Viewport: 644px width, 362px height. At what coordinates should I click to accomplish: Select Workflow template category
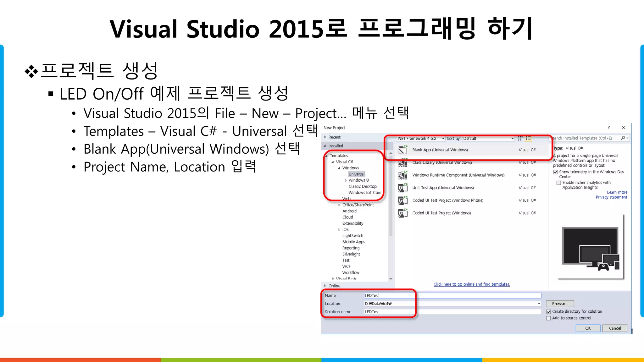(x=351, y=272)
